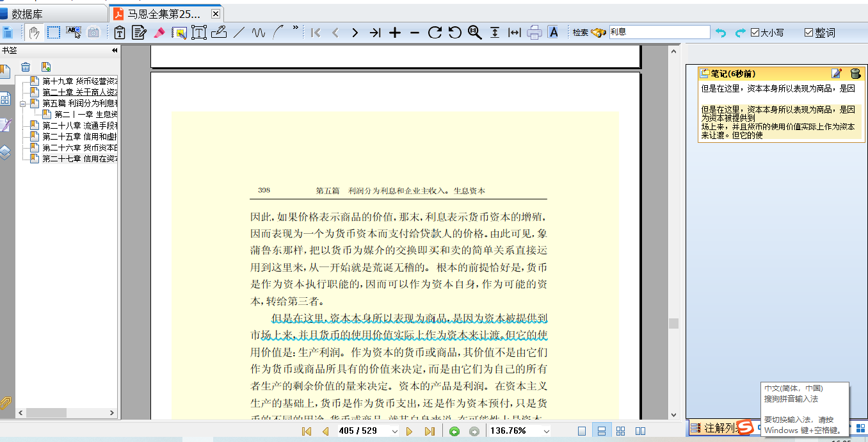
Task: Click the search field containing 利息
Action: 659,32
